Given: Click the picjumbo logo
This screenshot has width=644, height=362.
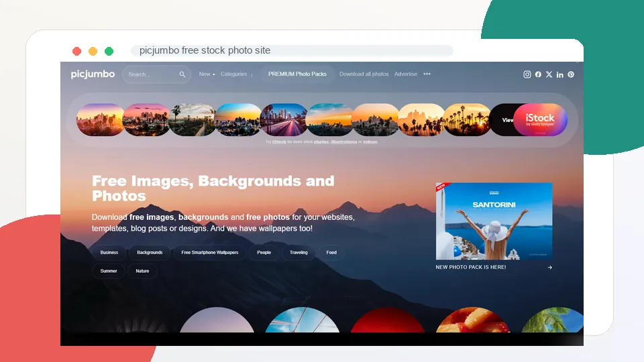Looking at the screenshot, I should (93, 74).
